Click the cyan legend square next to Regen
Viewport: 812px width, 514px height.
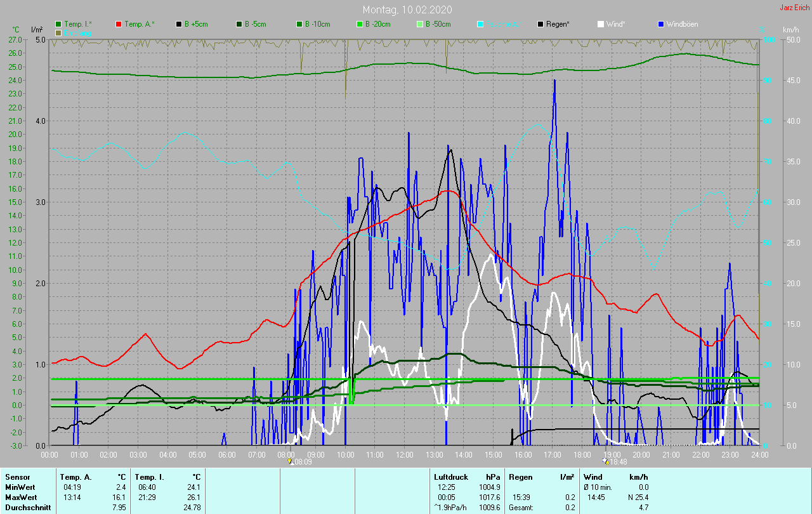coord(480,24)
